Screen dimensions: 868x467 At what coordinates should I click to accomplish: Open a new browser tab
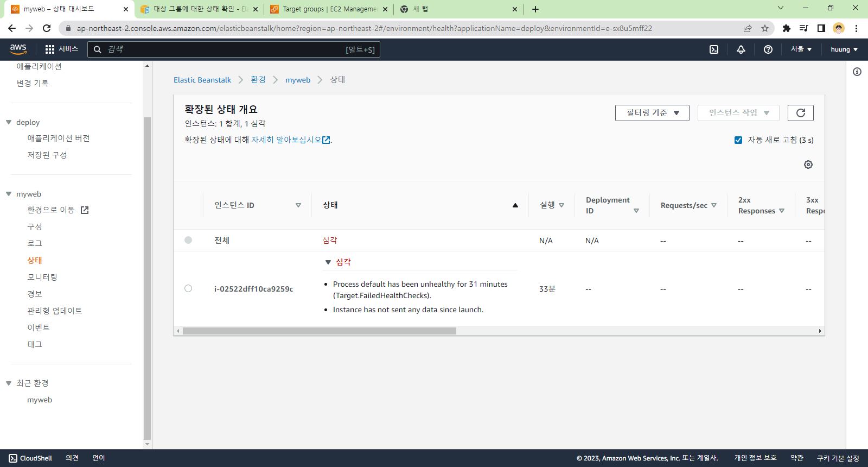click(535, 9)
